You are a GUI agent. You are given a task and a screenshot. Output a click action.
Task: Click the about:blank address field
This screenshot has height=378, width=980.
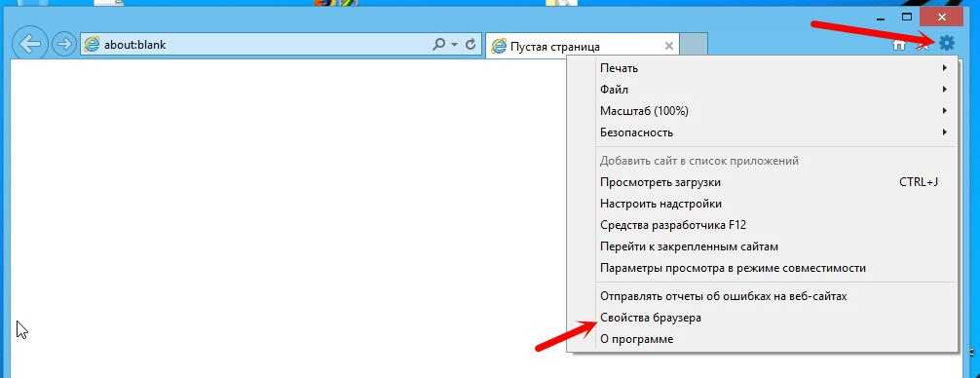click(256, 45)
